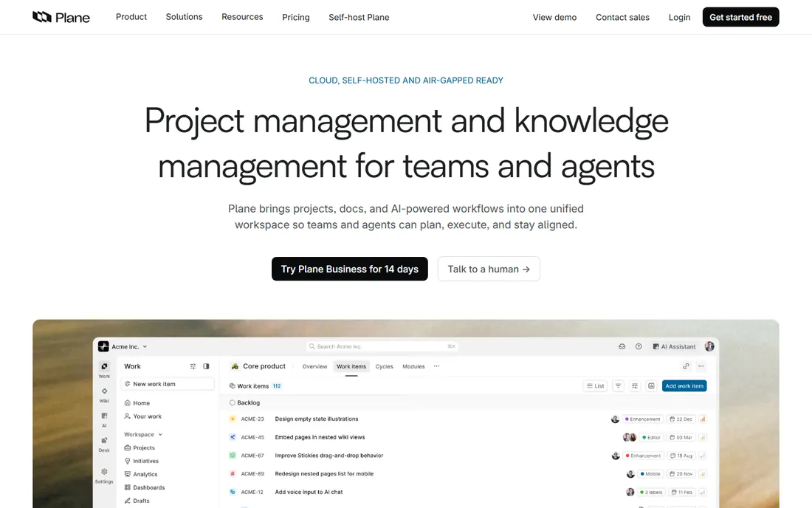Image resolution: width=812 pixels, height=508 pixels.
Task: Toggle the Work sidebar collapse icon
Action: pyautogui.click(x=206, y=366)
